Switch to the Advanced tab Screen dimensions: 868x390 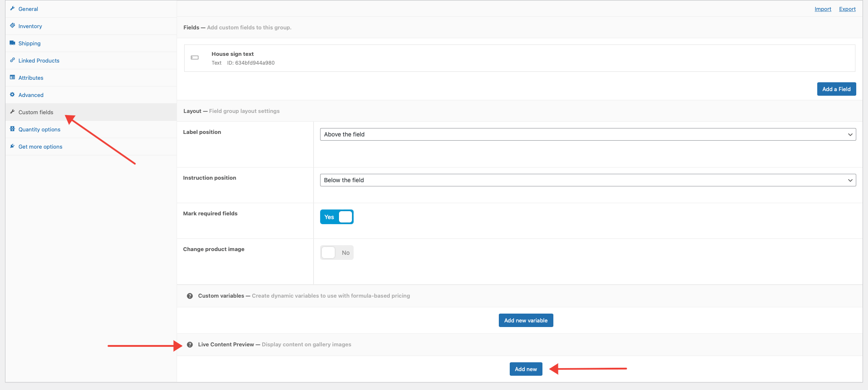[x=91, y=95]
